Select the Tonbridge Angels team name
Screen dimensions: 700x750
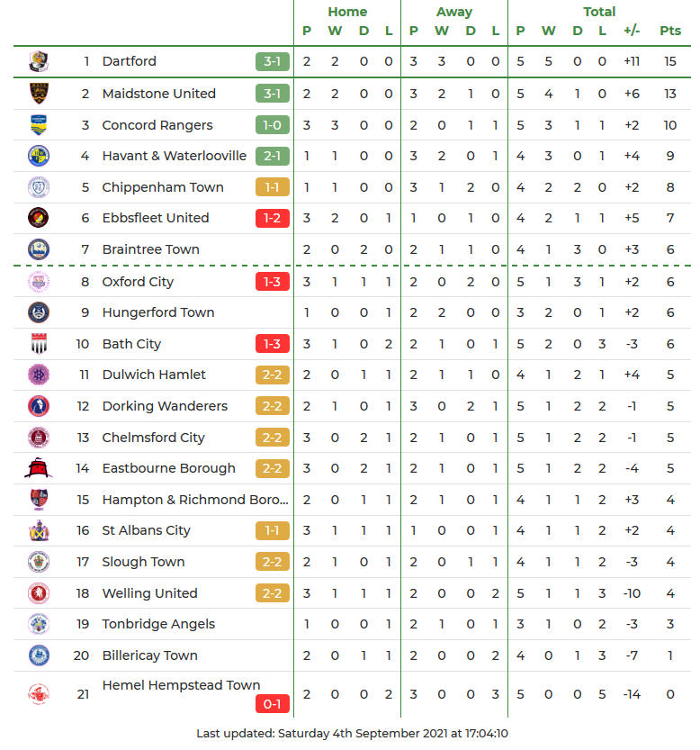(x=159, y=624)
